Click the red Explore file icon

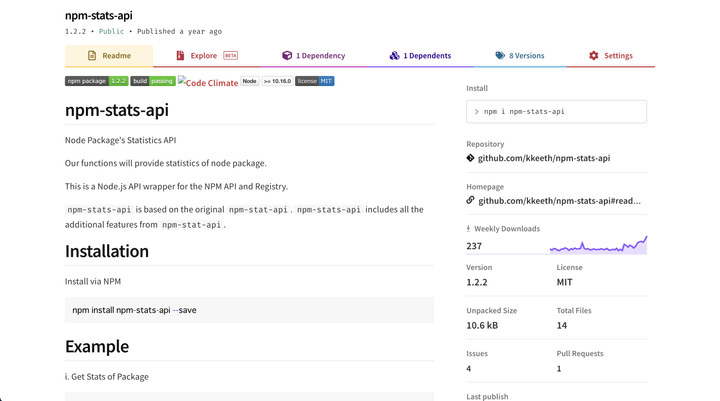(180, 56)
